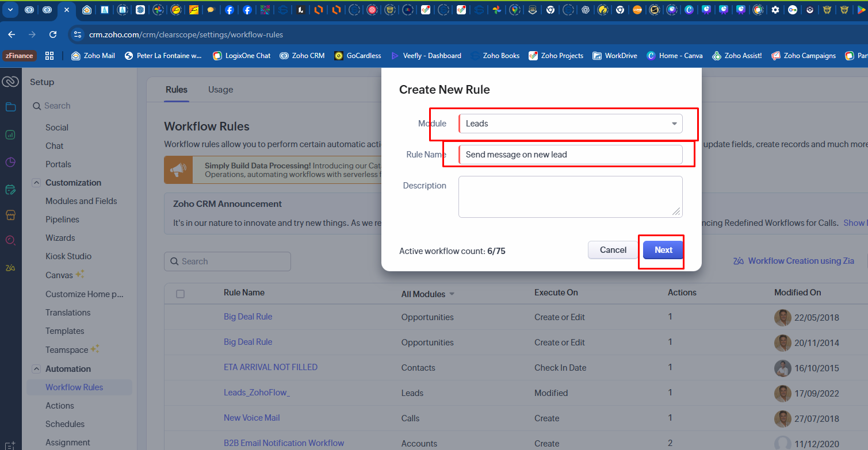
Task: Click the purple pie-chart icon in left rail
Action: pyautogui.click(x=10, y=162)
